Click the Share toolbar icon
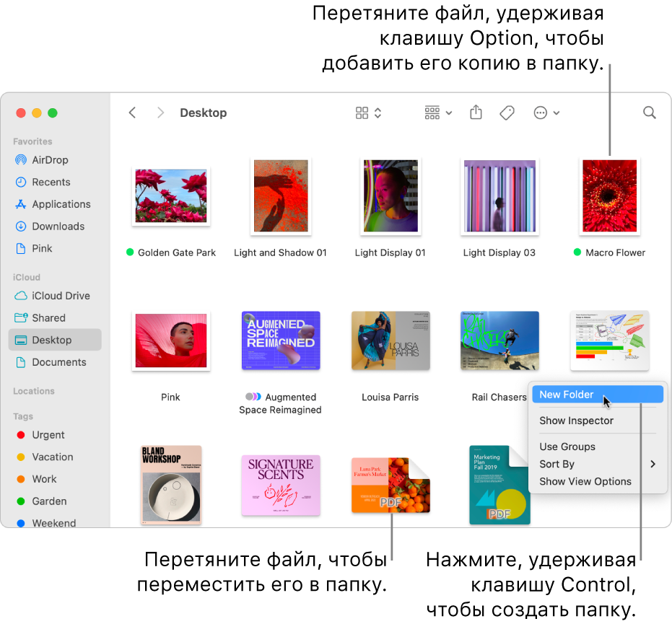Image resolution: width=672 pixels, height=624 pixels. 476,113
